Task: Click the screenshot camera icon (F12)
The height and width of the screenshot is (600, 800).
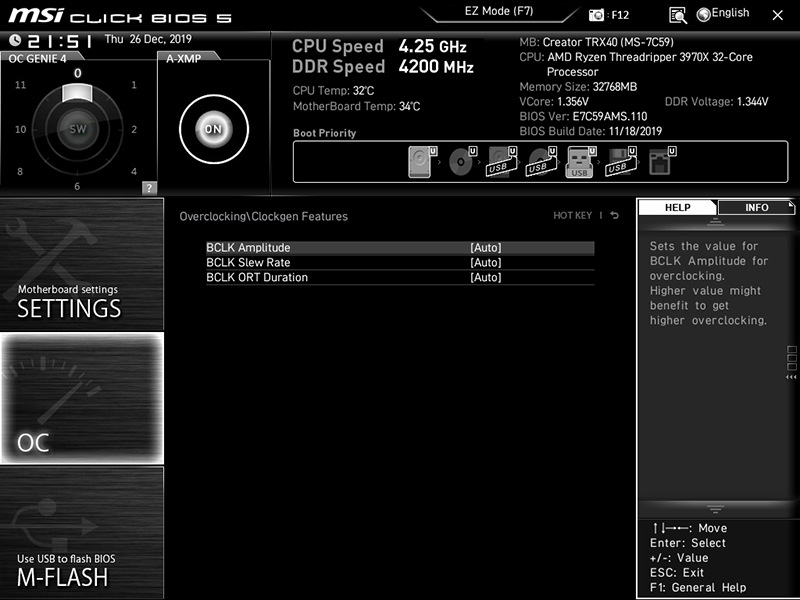Action: pos(595,15)
